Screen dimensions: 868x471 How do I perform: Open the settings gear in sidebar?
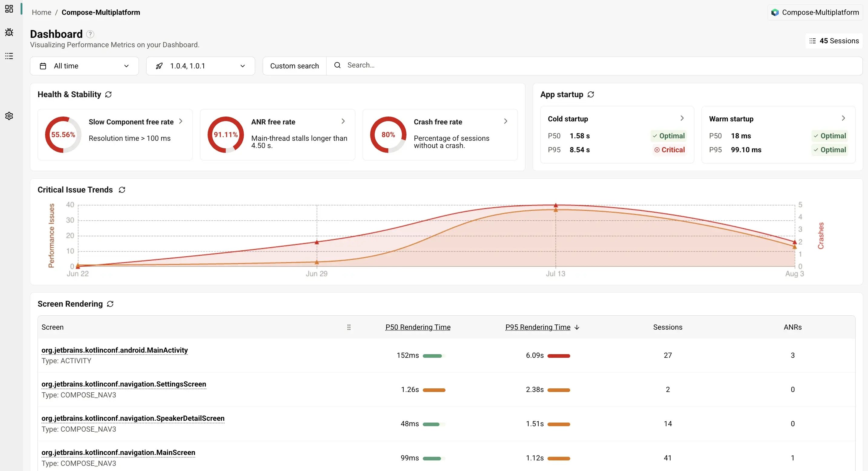[9, 116]
